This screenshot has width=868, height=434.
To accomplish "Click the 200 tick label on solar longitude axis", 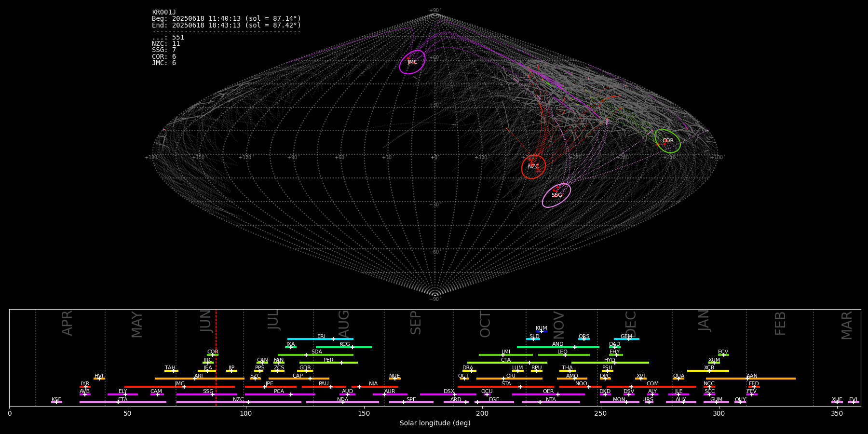I will click(482, 414).
